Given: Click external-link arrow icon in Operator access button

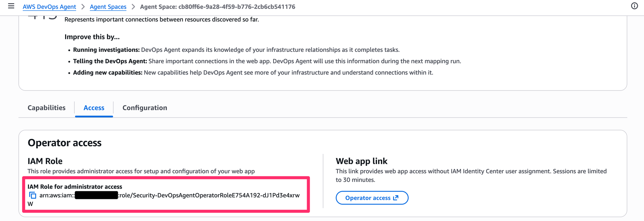Looking at the screenshot, I should pos(396,198).
